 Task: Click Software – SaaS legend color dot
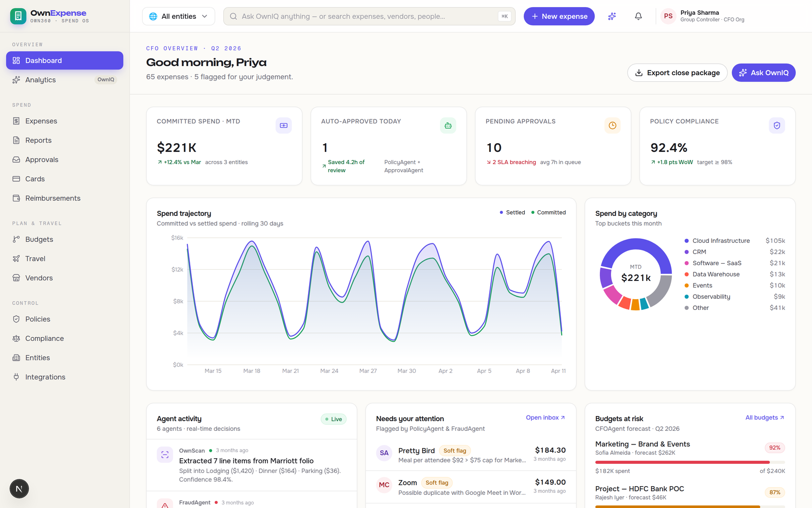click(x=687, y=263)
